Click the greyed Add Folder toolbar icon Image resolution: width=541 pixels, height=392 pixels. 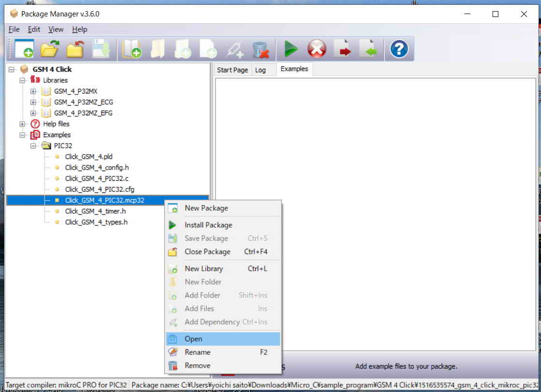click(x=183, y=49)
